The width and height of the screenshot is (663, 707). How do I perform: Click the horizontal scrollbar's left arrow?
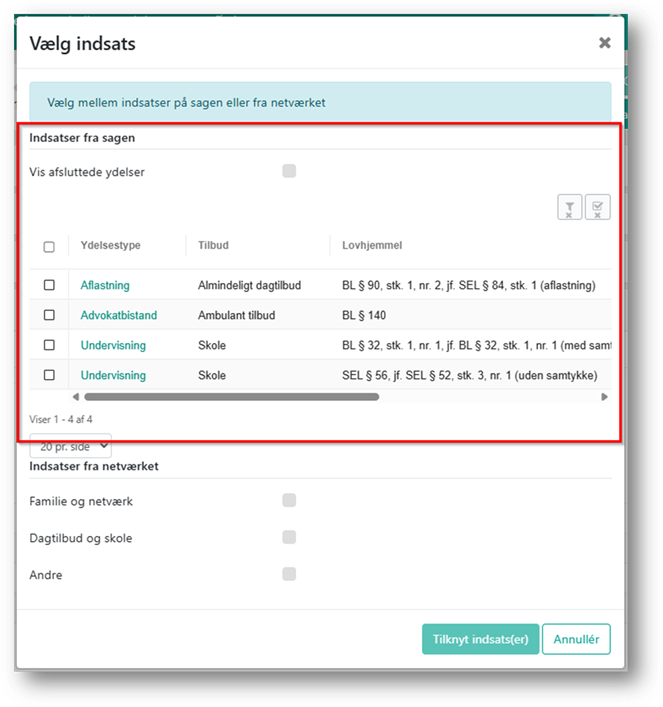click(x=76, y=397)
